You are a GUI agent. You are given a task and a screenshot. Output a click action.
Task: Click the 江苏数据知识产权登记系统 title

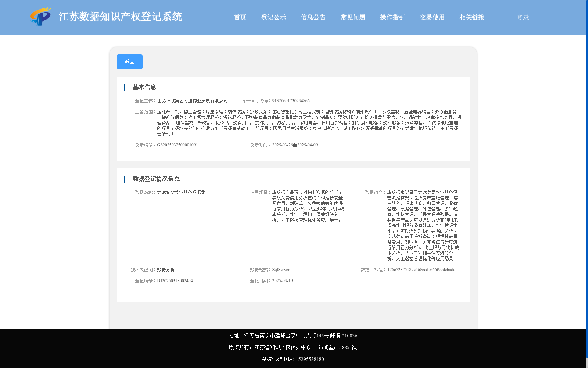(120, 17)
